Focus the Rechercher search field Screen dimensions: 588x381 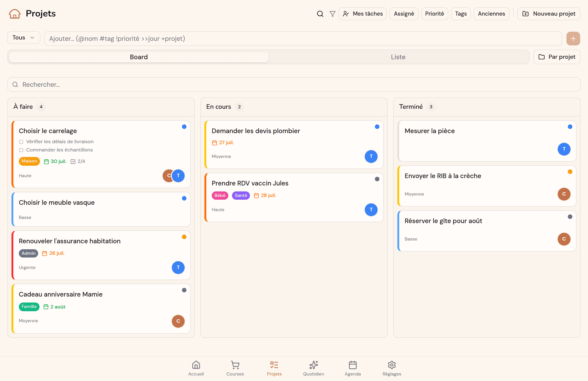click(294, 85)
